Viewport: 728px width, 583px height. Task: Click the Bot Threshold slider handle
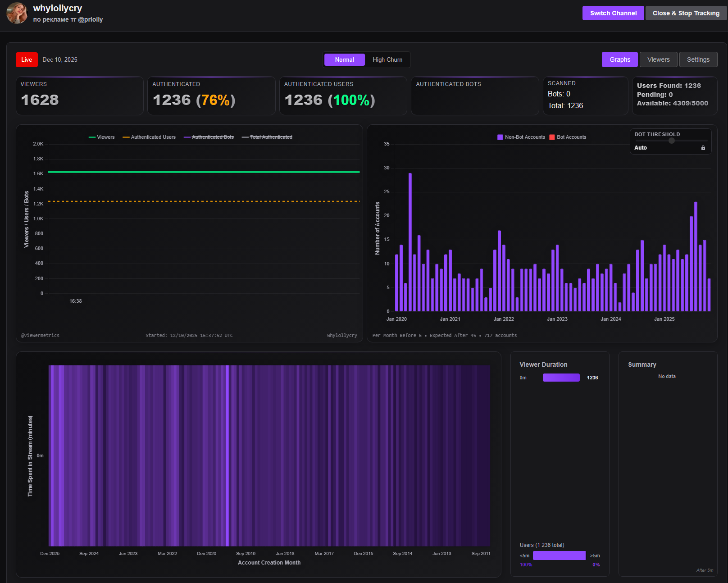tap(671, 141)
